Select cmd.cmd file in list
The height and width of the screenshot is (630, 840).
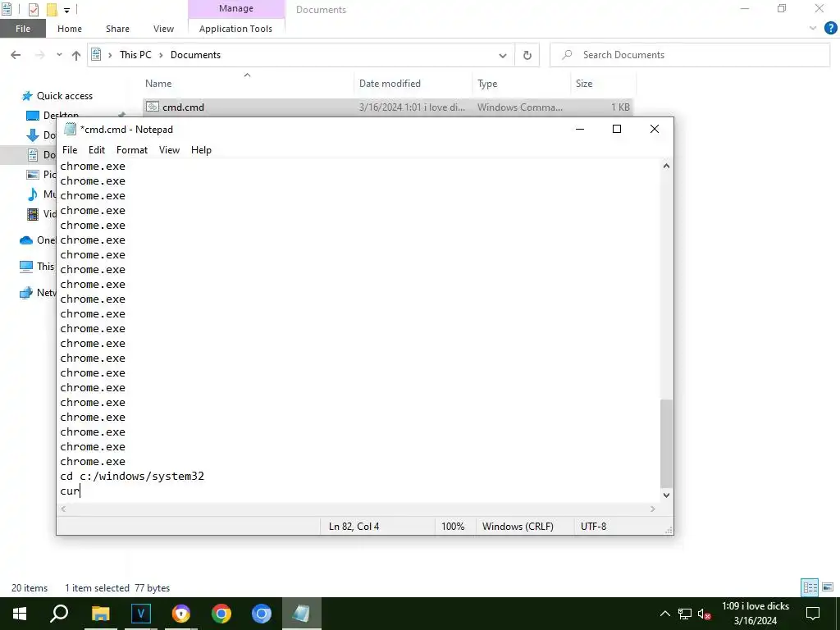point(388,107)
